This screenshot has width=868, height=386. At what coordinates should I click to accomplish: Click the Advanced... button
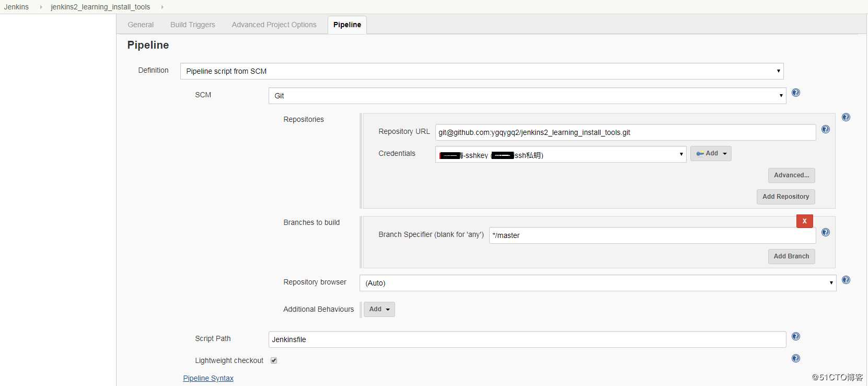pyautogui.click(x=791, y=175)
